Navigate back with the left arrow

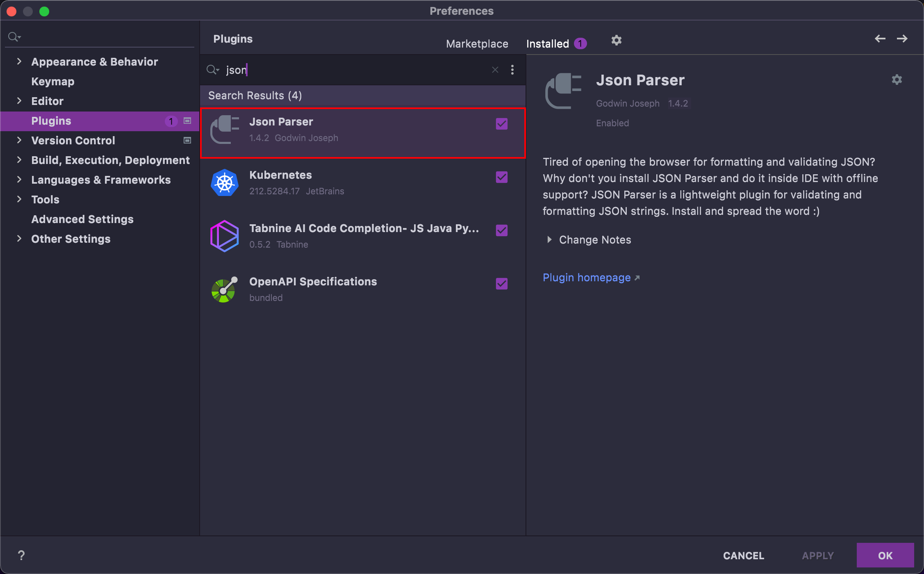880,39
